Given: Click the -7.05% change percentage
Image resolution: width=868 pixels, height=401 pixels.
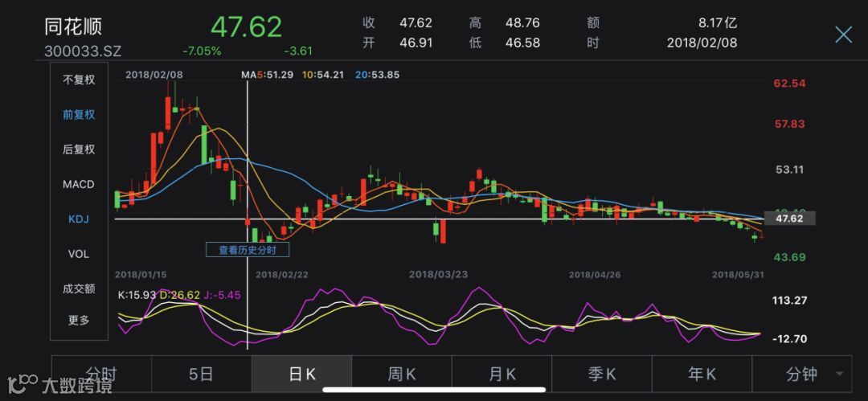Looking at the screenshot, I should [202, 51].
